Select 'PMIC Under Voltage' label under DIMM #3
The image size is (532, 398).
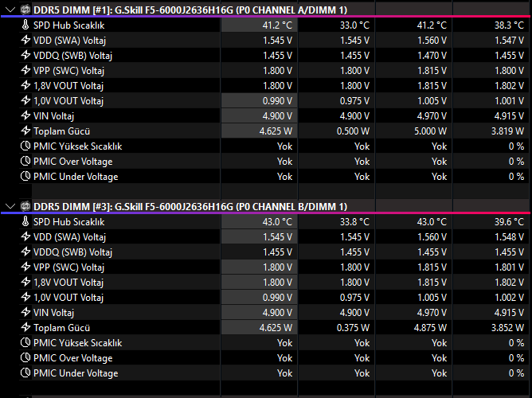point(76,373)
